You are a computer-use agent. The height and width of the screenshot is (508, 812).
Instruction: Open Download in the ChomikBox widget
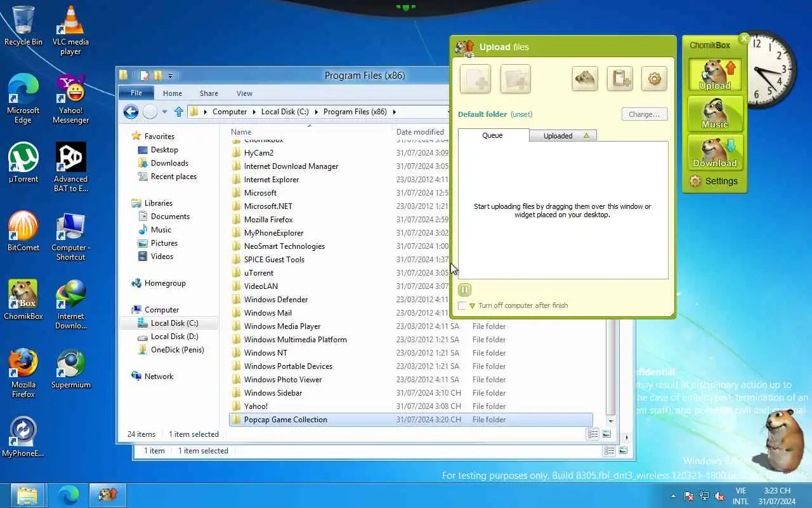716,152
